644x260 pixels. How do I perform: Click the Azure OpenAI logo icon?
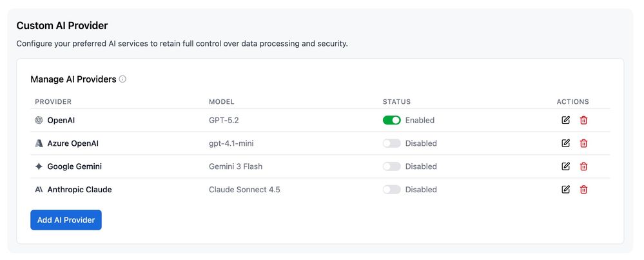[x=39, y=143]
